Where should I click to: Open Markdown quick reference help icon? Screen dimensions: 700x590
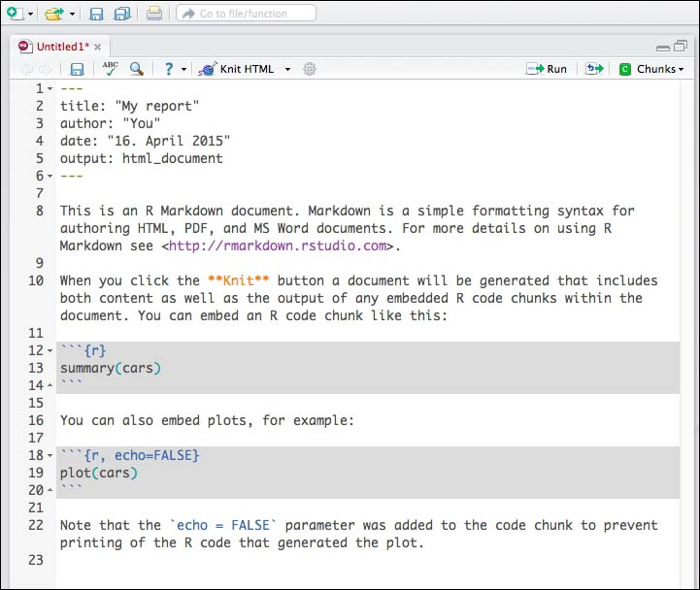[x=169, y=69]
